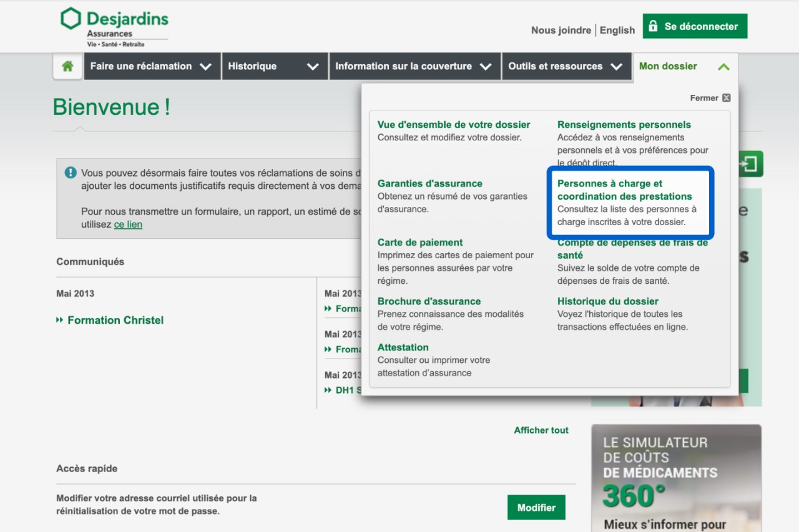This screenshot has height=532, width=799.
Task: Expand the Faire une réclamation dropdown
Action: 152,66
